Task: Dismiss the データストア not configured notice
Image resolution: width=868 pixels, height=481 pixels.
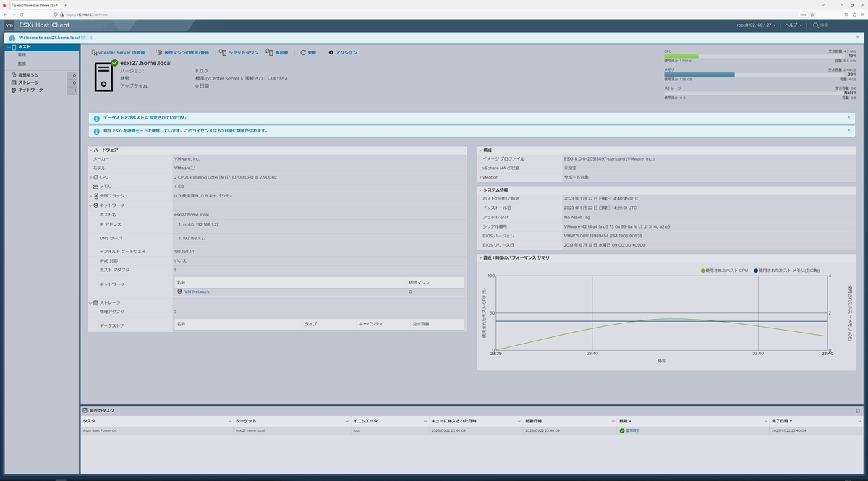Action: (849, 117)
